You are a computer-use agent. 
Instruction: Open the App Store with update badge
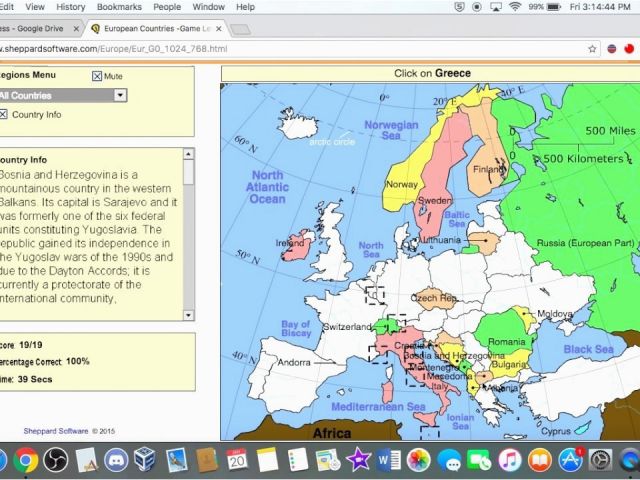click(570, 460)
